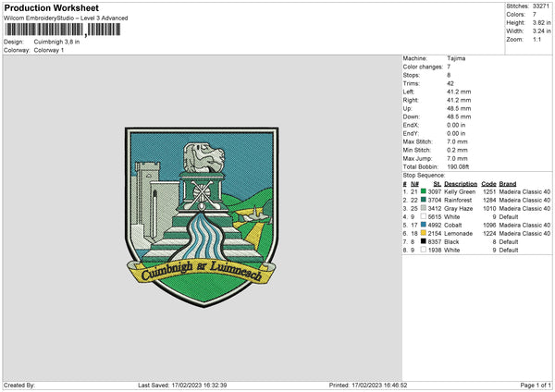Click thread code 1251 for Kelly Green
The width and height of the screenshot is (555, 392).
coord(489,191)
